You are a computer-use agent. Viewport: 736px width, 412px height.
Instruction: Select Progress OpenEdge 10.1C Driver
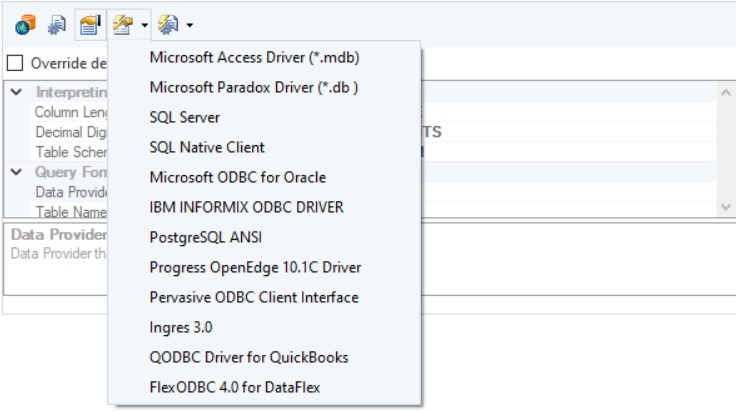(x=255, y=268)
